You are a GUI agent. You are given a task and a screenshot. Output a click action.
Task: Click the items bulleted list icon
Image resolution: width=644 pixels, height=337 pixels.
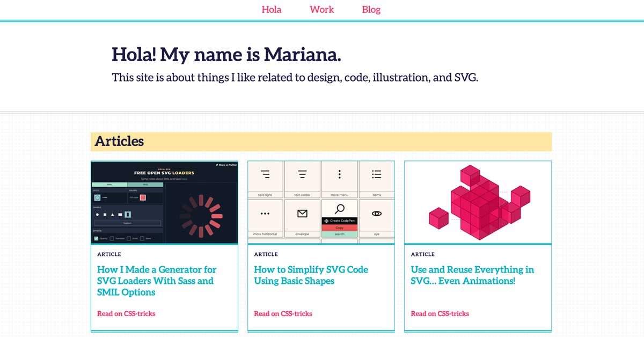click(377, 174)
